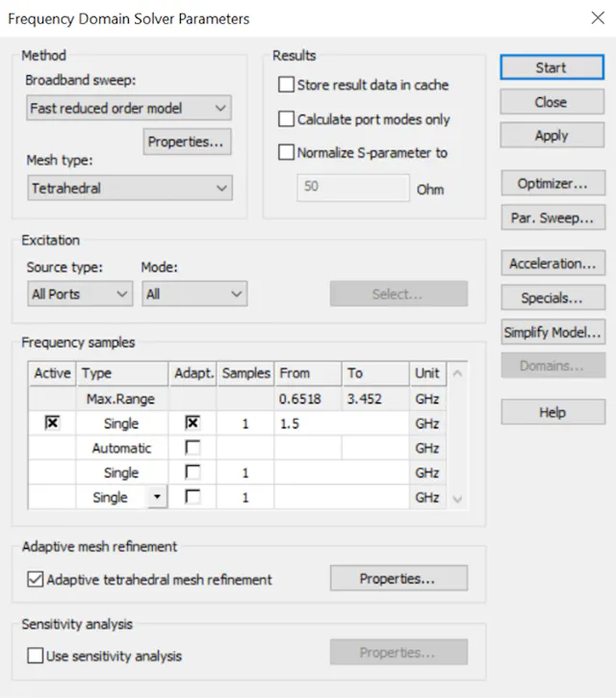Click the Close button under Start
Screen dimensions: 616x698
point(552,102)
